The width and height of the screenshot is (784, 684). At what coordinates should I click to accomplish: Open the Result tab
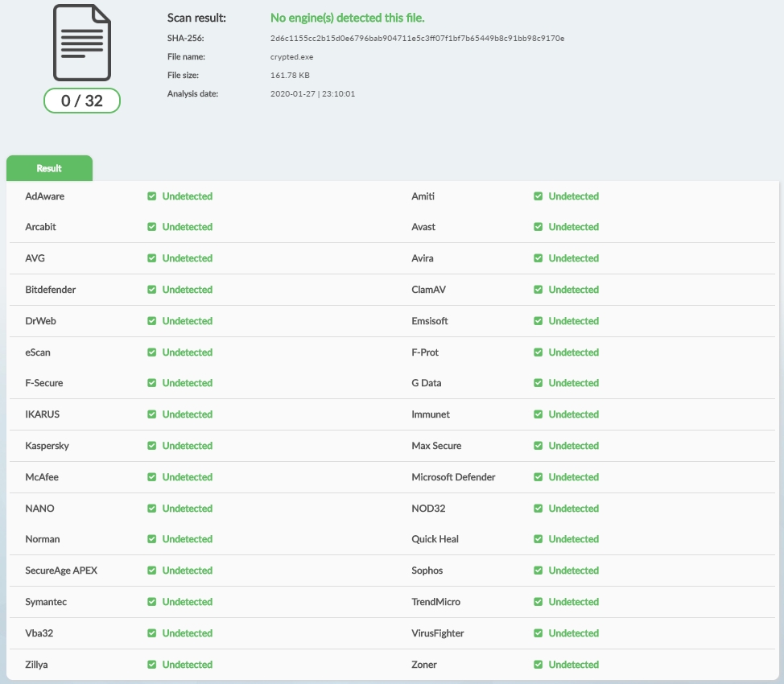(x=49, y=168)
